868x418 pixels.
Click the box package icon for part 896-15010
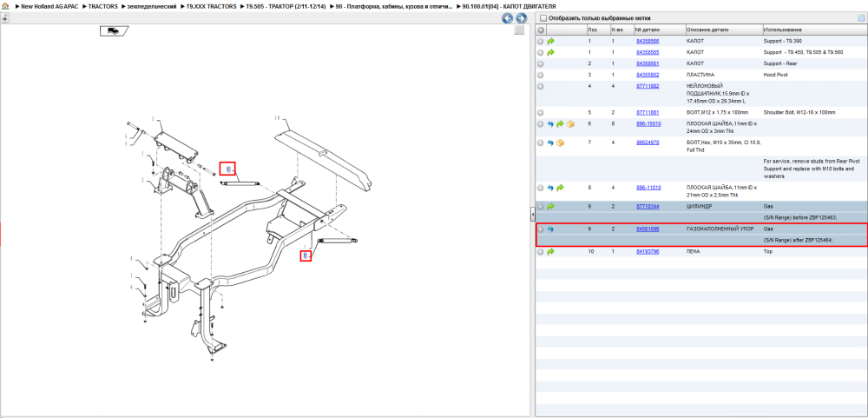coord(570,124)
